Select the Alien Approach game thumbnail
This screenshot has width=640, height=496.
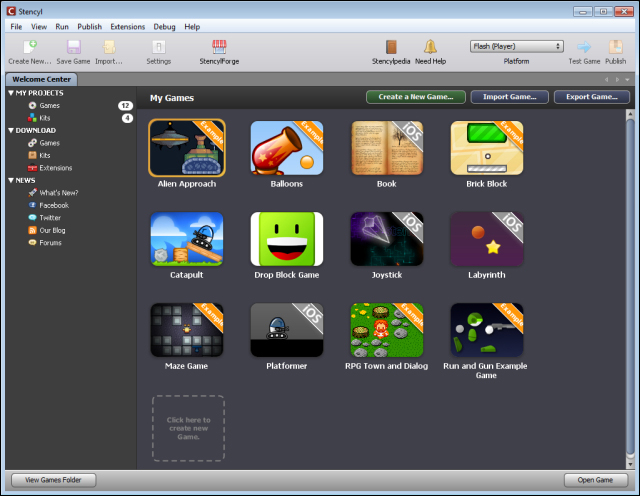187,148
